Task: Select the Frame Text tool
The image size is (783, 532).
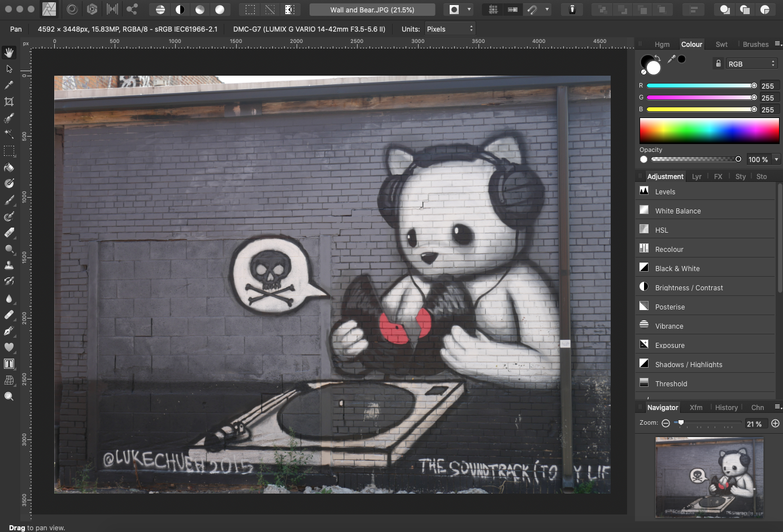Action: click(9, 364)
